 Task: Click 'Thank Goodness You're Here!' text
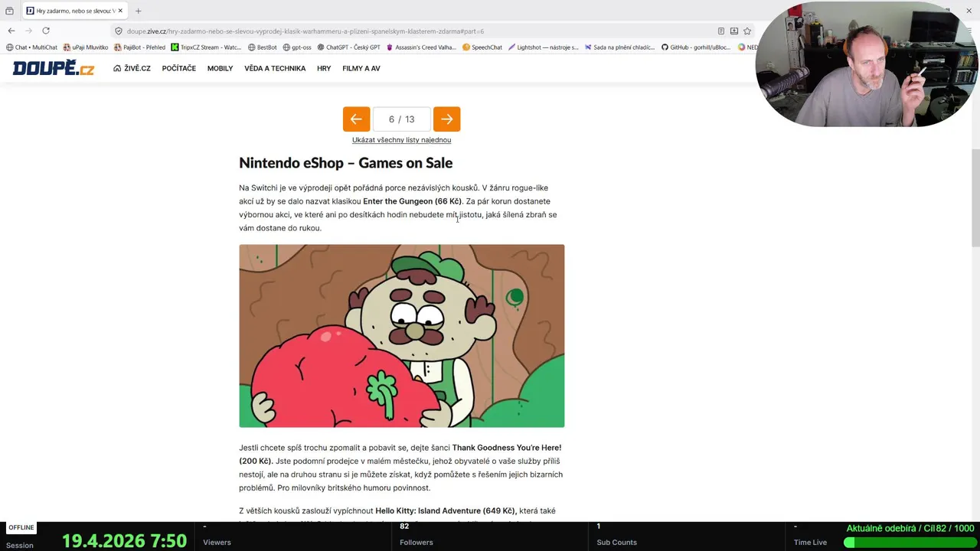coord(507,448)
